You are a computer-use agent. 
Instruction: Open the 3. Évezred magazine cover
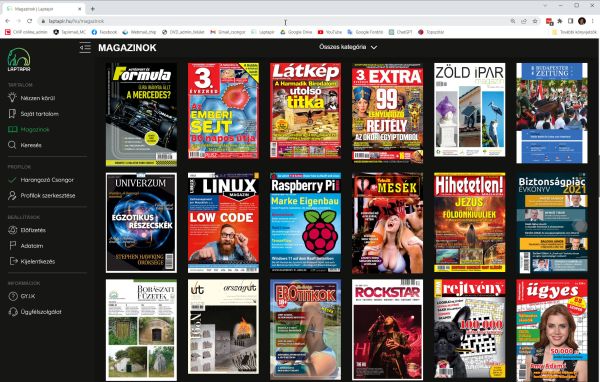(223, 111)
